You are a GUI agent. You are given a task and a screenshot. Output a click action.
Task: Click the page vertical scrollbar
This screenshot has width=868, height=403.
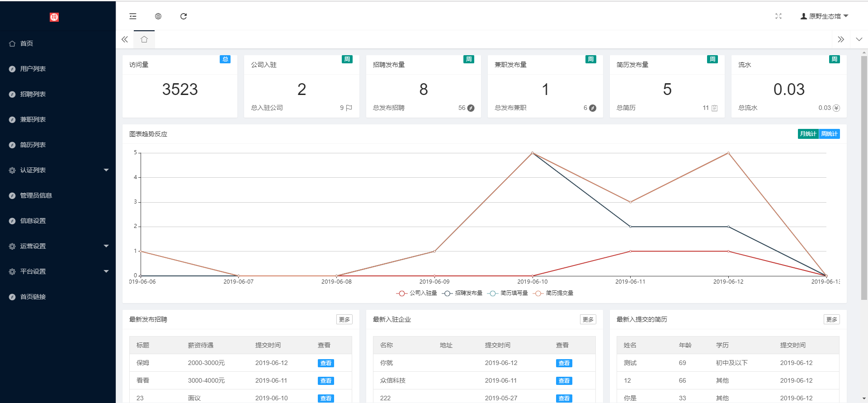click(864, 178)
